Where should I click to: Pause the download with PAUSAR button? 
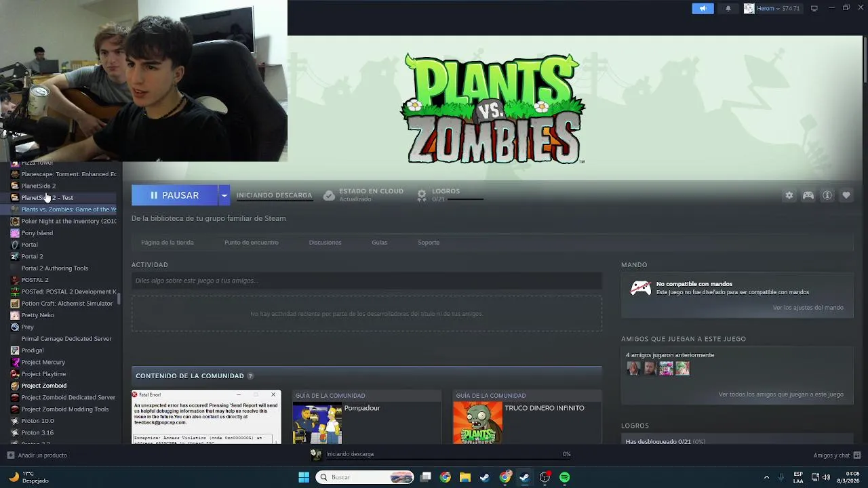[174, 195]
